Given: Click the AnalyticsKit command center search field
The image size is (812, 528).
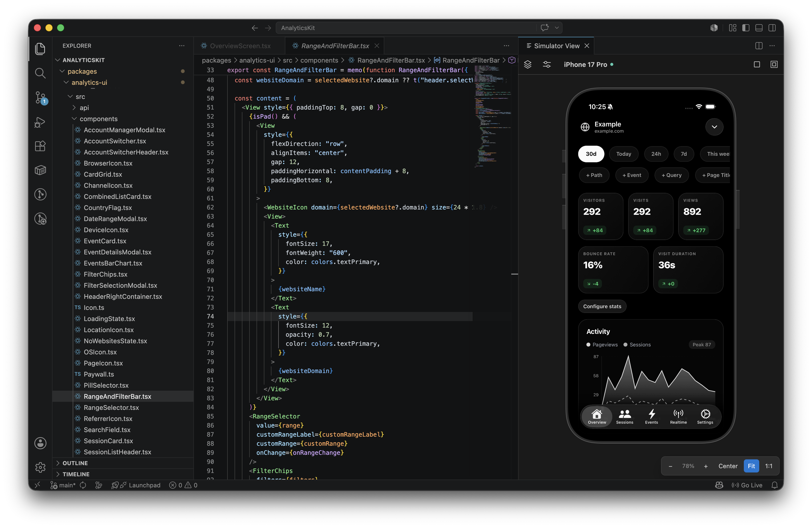Looking at the screenshot, I should pos(419,28).
